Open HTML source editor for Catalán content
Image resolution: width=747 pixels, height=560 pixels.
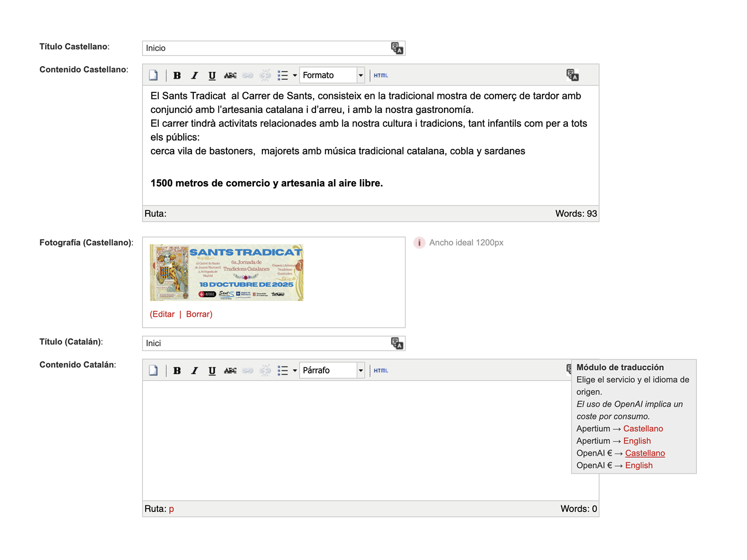click(x=381, y=371)
